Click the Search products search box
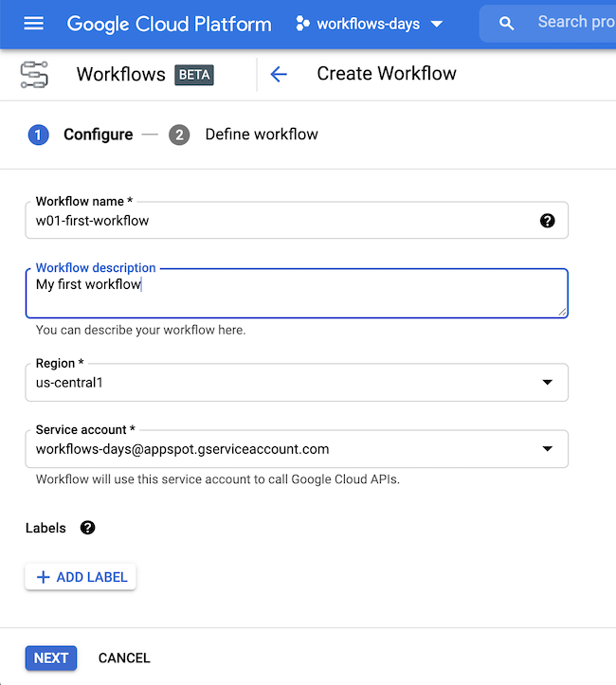Screen dimensions: 616x685 pyautogui.click(x=548, y=23)
